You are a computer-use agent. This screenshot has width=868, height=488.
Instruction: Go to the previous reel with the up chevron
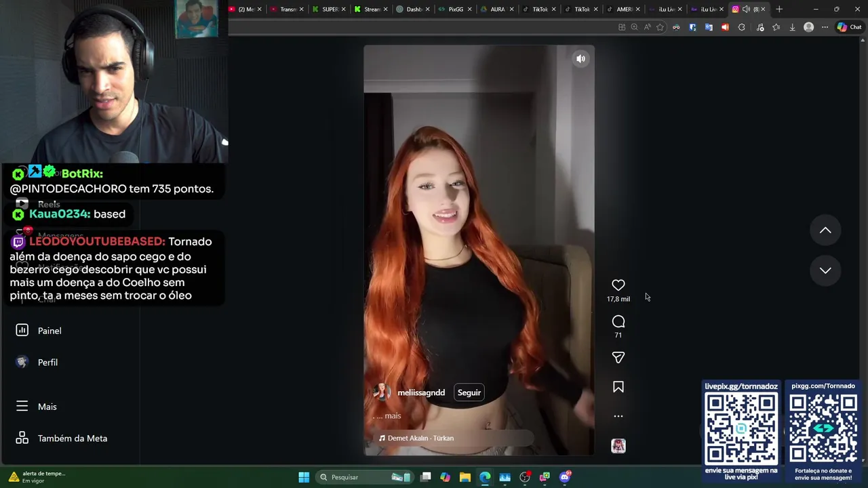(825, 230)
